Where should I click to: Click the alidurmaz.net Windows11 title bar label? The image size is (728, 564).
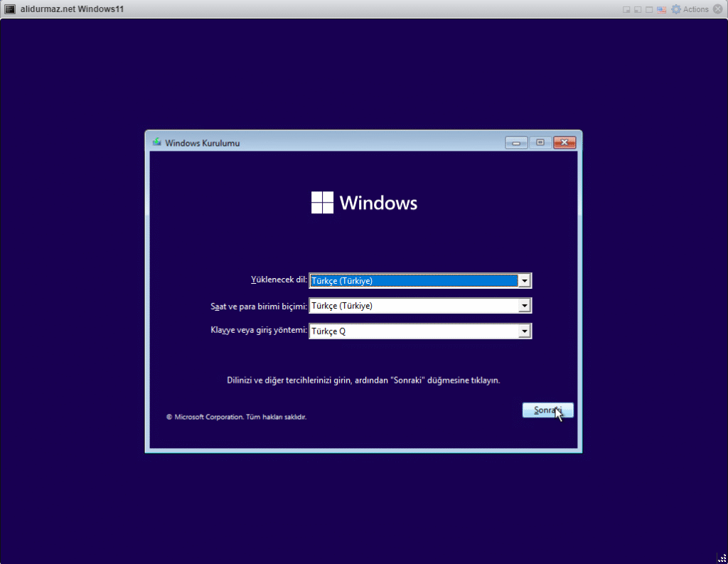70,9
